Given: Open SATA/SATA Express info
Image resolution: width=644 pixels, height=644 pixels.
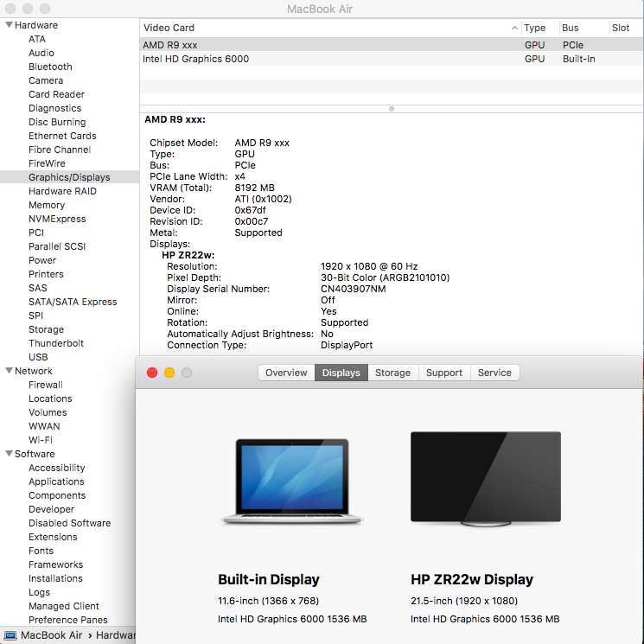Looking at the screenshot, I should click(73, 302).
